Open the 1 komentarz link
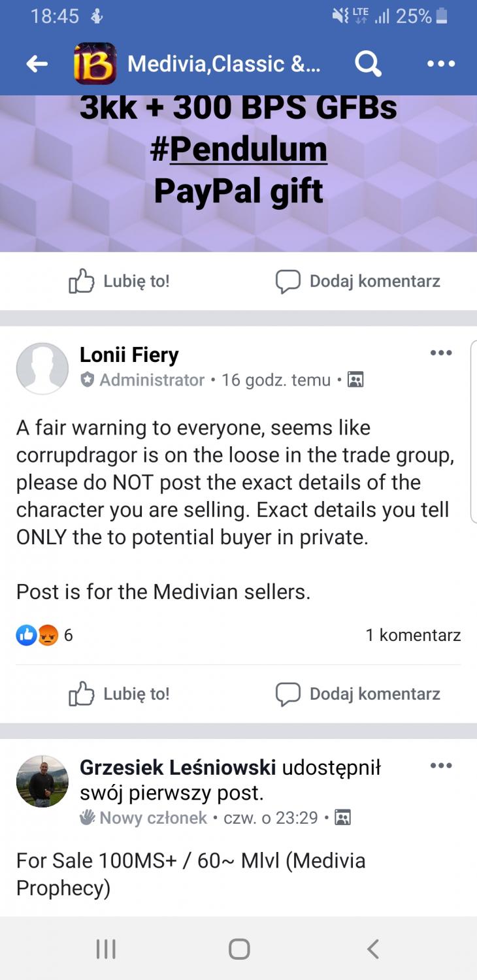The width and height of the screenshot is (477, 980). click(413, 635)
